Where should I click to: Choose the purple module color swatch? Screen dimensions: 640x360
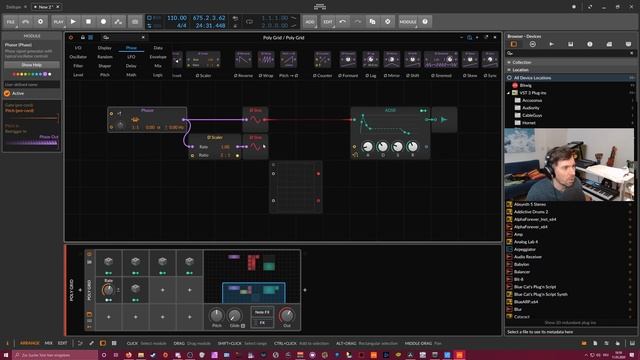coord(45,74)
